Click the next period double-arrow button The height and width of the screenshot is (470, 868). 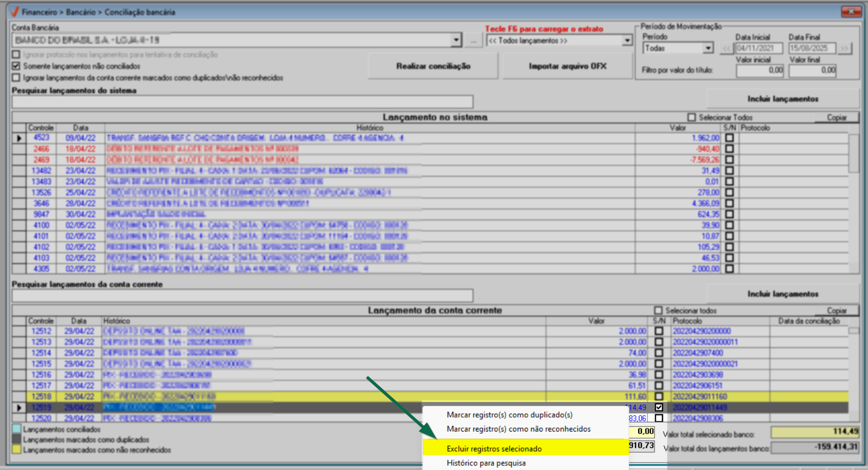(844, 48)
